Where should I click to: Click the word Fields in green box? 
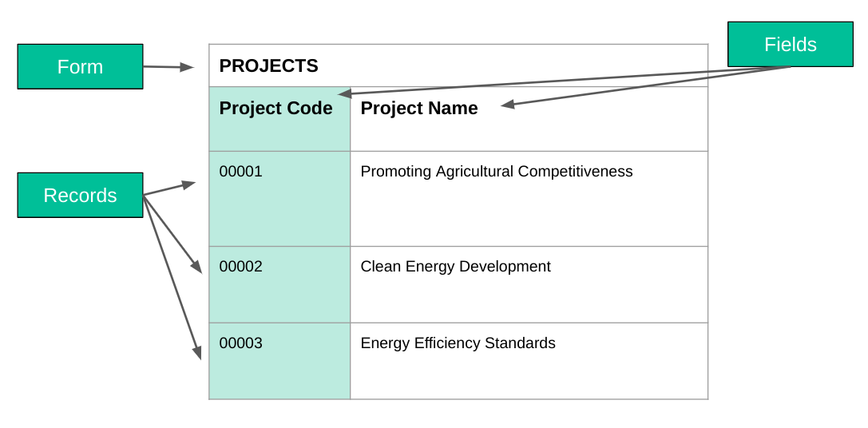click(x=790, y=44)
